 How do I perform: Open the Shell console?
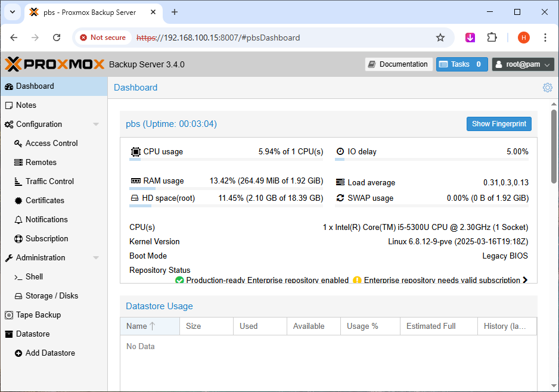(54, 277)
